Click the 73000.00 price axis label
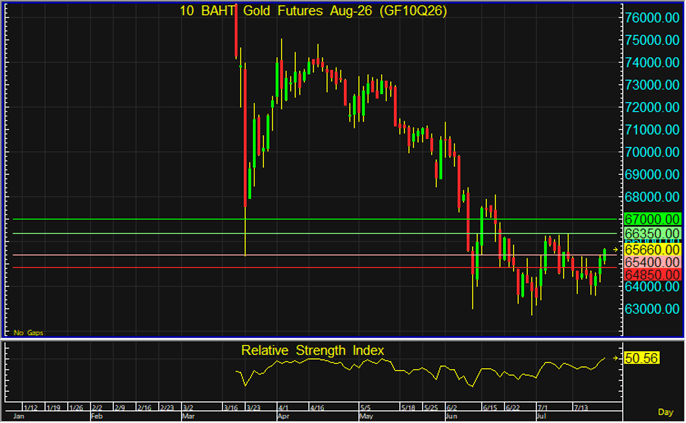Image resolution: width=686 pixels, height=423 pixels. 652,85
